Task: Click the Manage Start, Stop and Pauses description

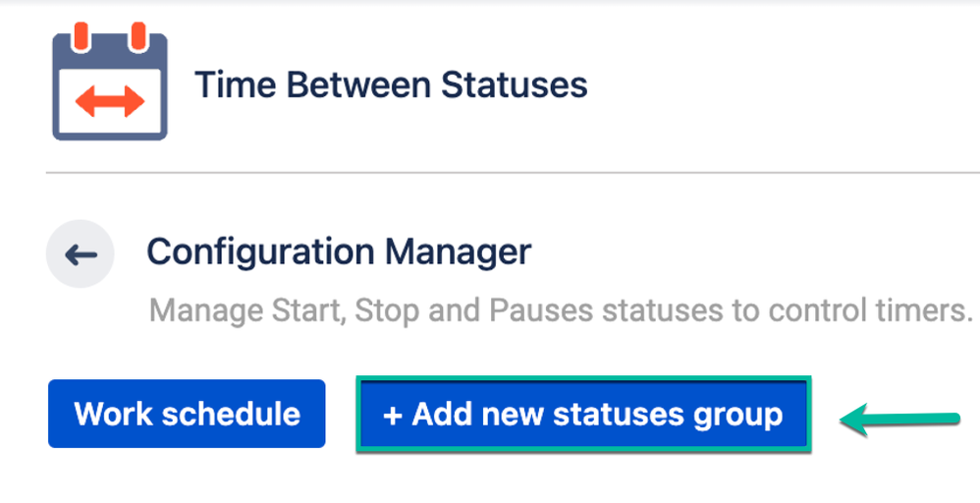Action: [560, 311]
